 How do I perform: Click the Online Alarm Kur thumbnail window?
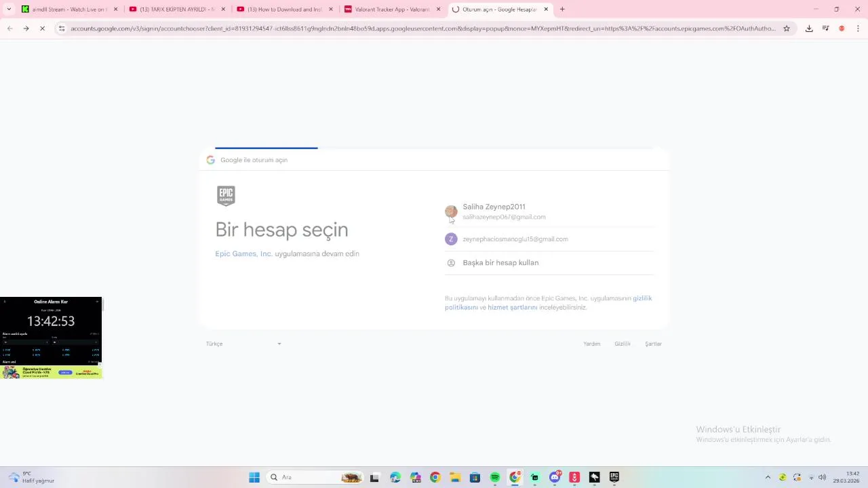tap(51, 338)
